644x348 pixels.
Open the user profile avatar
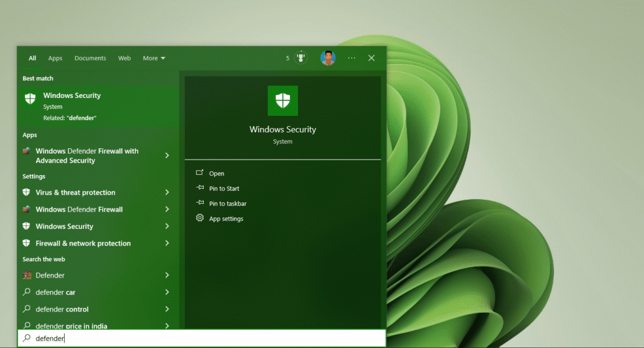tap(328, 58)
